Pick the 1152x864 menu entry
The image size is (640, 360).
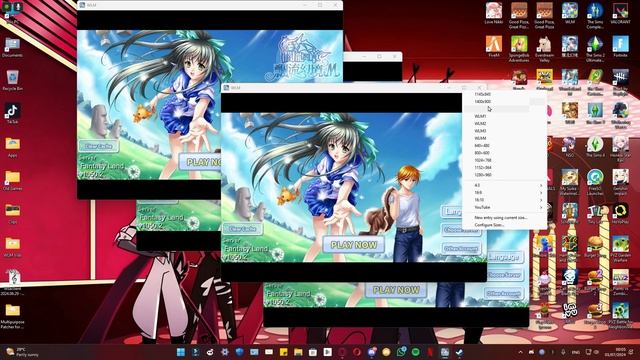click(x=504, y=168)
